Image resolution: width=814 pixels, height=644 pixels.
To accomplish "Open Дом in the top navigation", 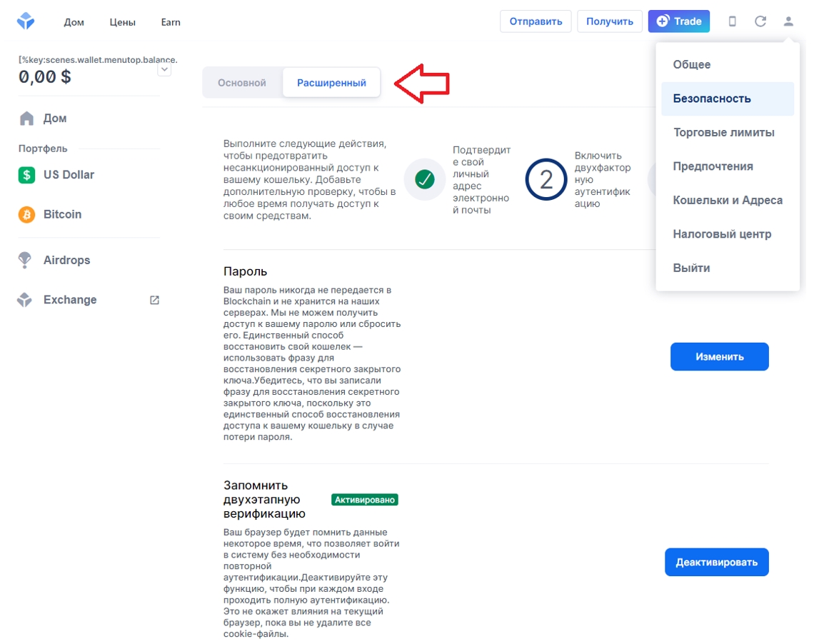I will pyautogui.click(x=74, y=22).
